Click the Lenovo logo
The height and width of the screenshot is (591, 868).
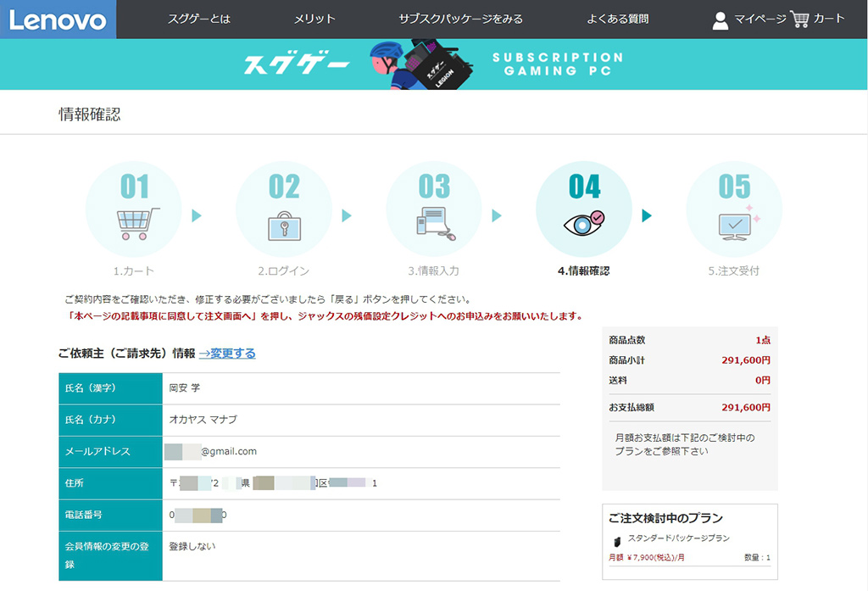58,20
